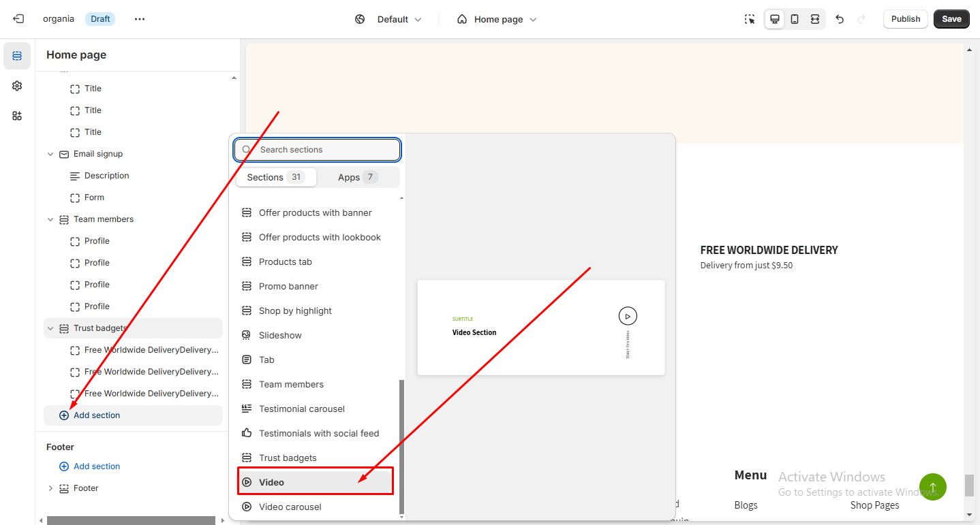Click the Video Section preview thumbnail

tap(541, 328)
